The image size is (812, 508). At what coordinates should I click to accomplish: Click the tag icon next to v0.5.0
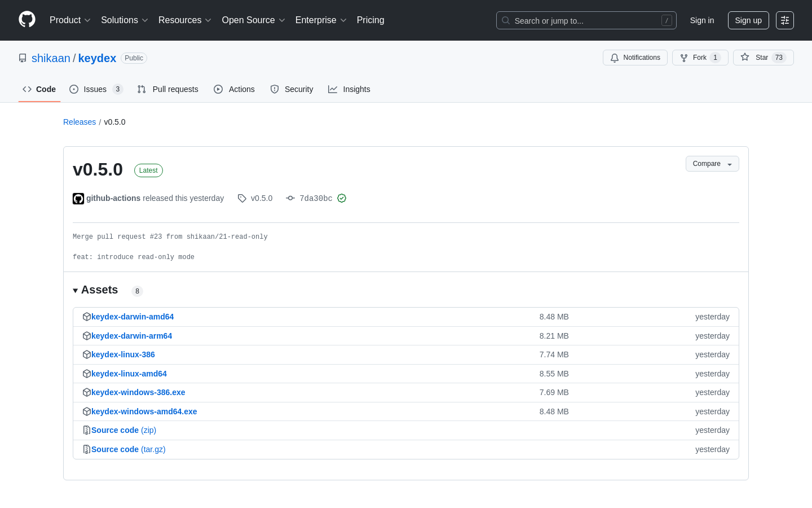tap(242, 198)
